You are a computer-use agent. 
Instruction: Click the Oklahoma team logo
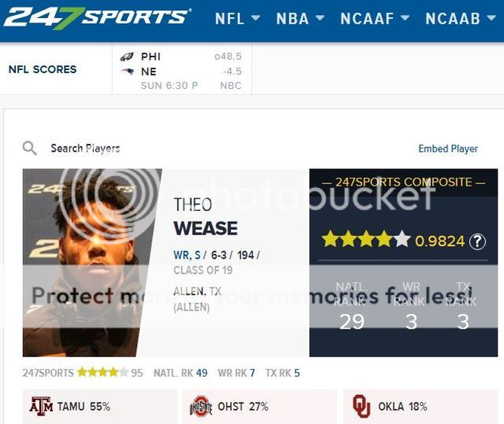pyautogui.click(x=361, y=407)
